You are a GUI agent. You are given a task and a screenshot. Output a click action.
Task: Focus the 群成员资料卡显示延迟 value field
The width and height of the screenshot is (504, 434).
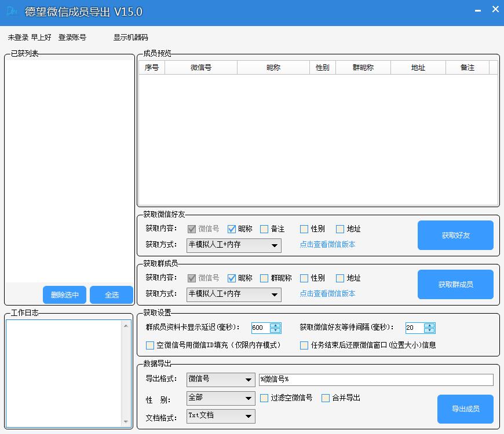[x=260, y=328]
